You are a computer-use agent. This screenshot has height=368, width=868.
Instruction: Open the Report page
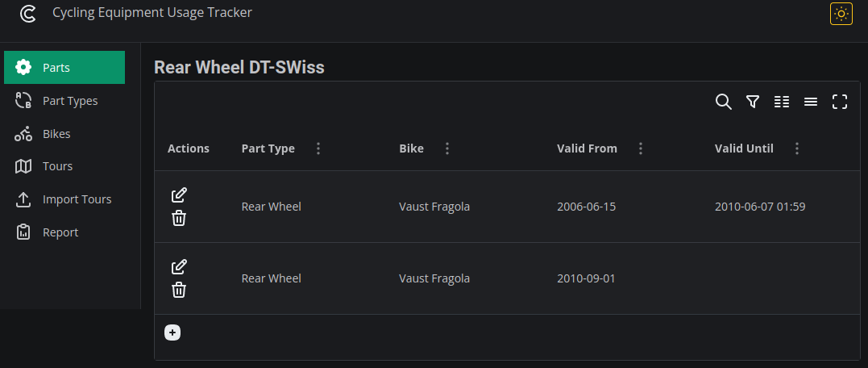tap(64, 232)
